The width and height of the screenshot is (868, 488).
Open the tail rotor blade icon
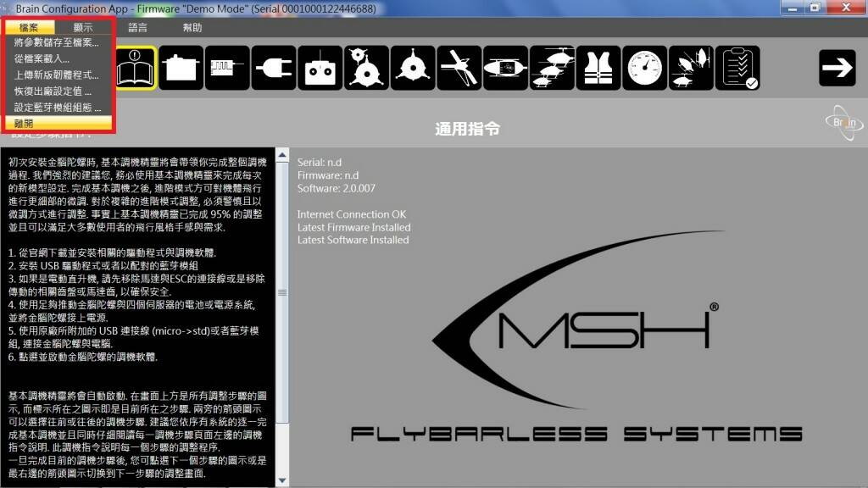(x=459, y=68)
